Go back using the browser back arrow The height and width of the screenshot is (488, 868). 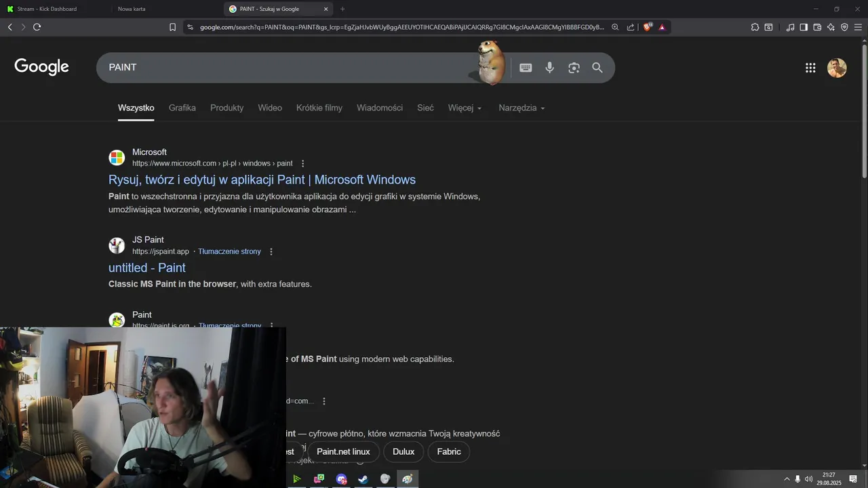pos(9,27)
